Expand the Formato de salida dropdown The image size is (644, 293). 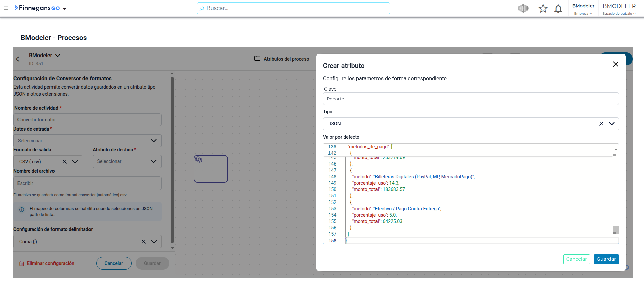pyautogui.click(x=75, y=162)
